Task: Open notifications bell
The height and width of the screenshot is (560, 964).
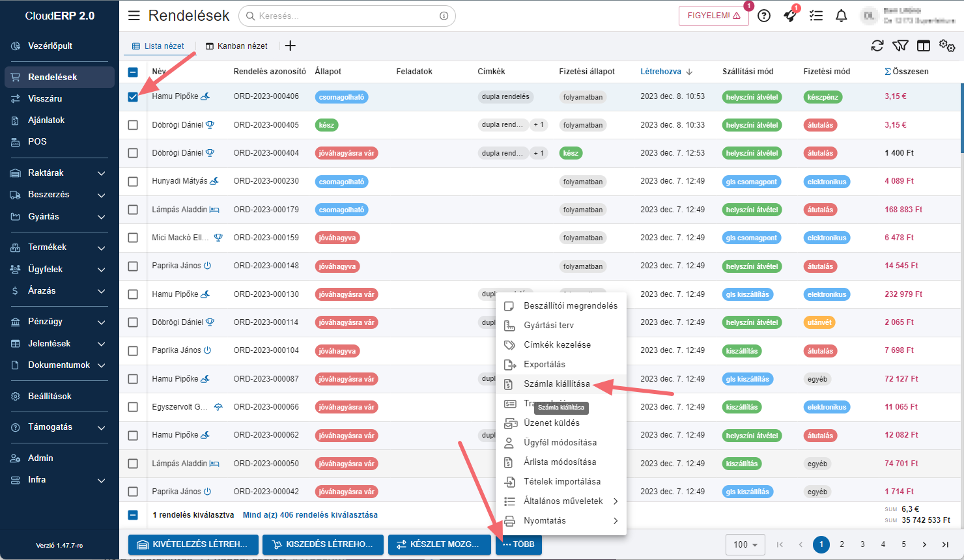Action: pyautogui.click(x=842, y=16)
